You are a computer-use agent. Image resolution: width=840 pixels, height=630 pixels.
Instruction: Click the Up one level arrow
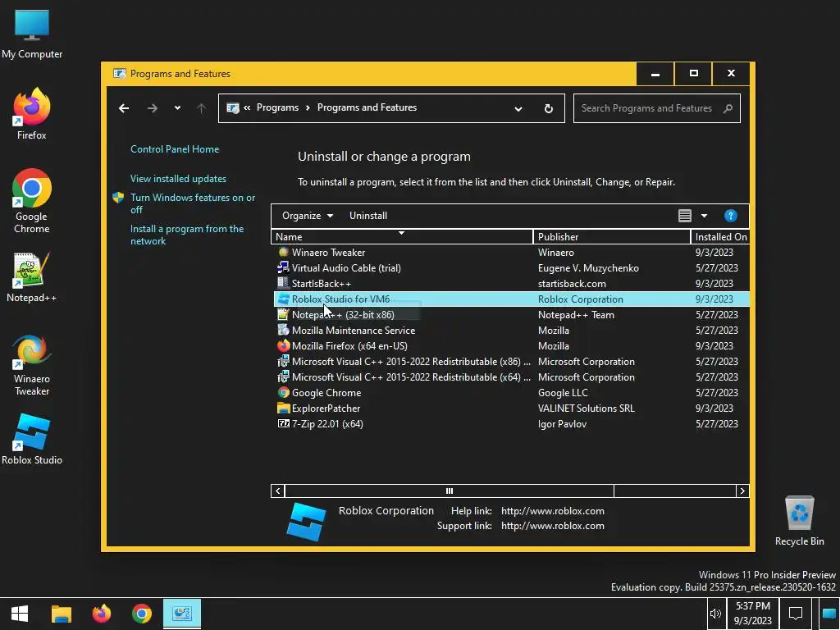click(202, 108)
